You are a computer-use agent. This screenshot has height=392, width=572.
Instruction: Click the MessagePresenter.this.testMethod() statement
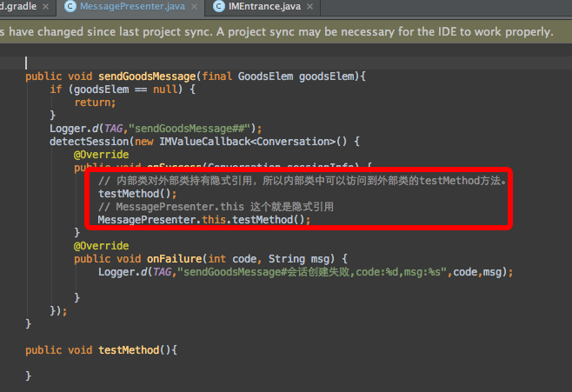[x=203, y=220]
